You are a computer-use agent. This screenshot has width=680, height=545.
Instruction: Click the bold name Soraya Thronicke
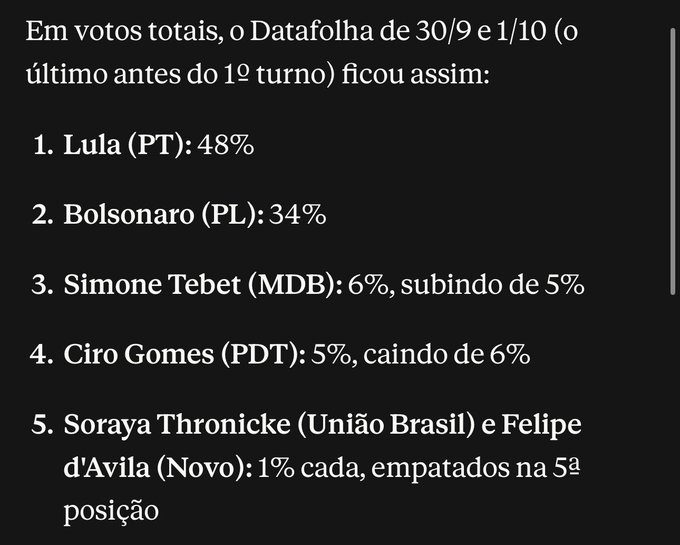click(x=177, y=424)
